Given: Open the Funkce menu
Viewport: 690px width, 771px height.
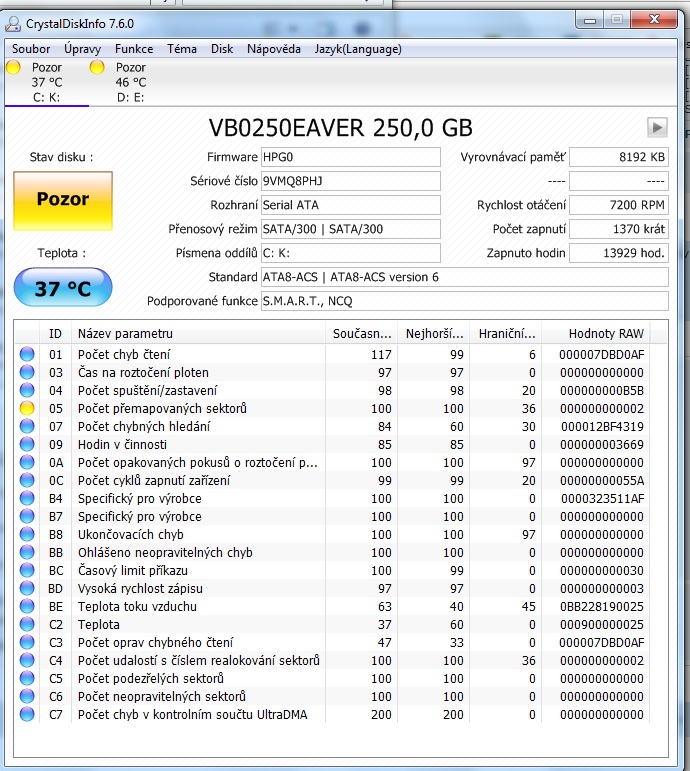Looking at the screenshot, I should [134, 48].
